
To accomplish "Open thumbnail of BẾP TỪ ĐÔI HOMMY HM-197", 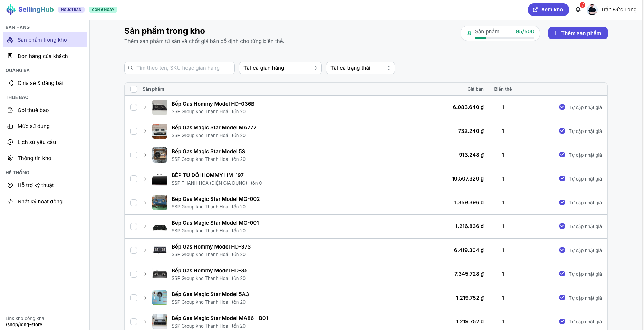I will [160, 179].
